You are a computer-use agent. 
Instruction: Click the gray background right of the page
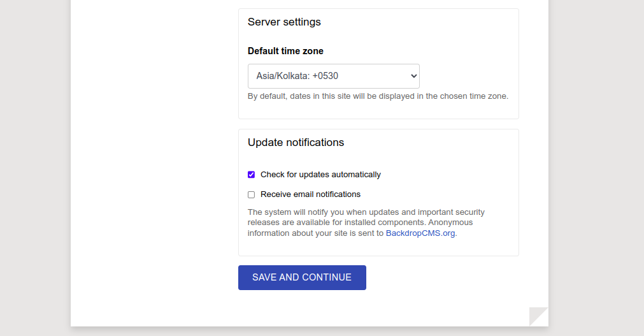click(596, 159)
